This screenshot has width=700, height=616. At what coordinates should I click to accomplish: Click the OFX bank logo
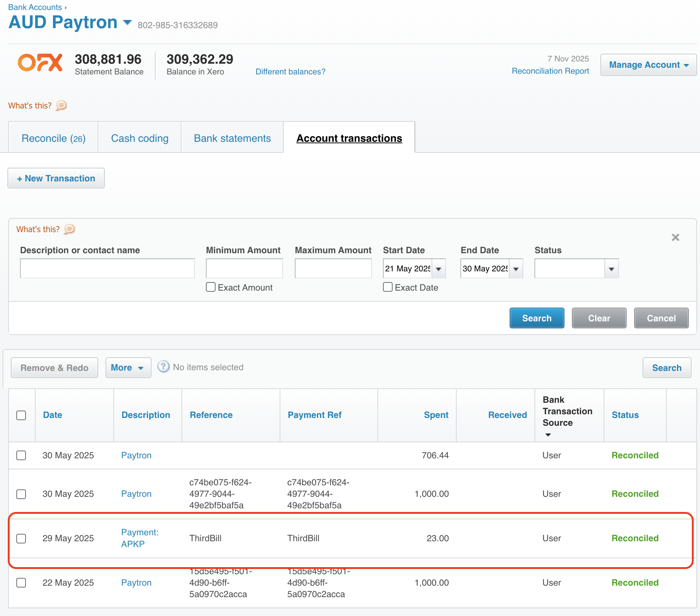(40, 63)
